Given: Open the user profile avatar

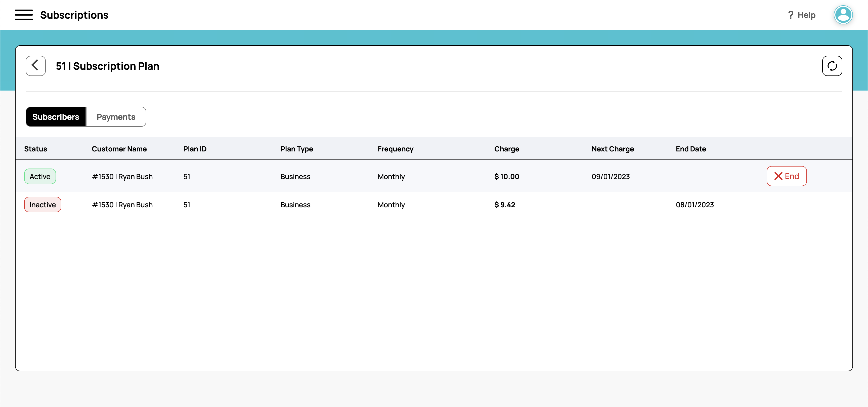Looking at the screenshot, I should tap(843, 15).
